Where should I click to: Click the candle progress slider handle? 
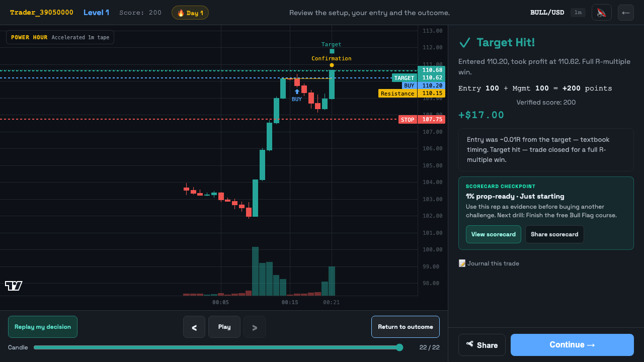(399, 347)
